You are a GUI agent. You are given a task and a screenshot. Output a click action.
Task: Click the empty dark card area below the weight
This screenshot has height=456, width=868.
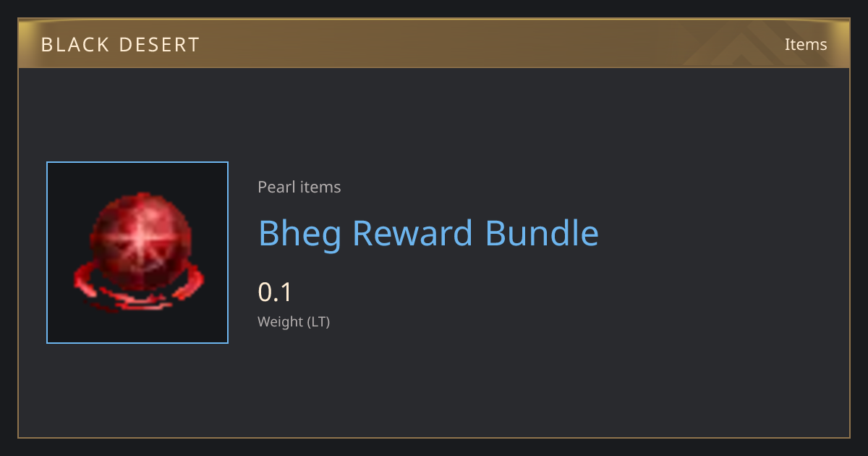[x=506, y=384]
